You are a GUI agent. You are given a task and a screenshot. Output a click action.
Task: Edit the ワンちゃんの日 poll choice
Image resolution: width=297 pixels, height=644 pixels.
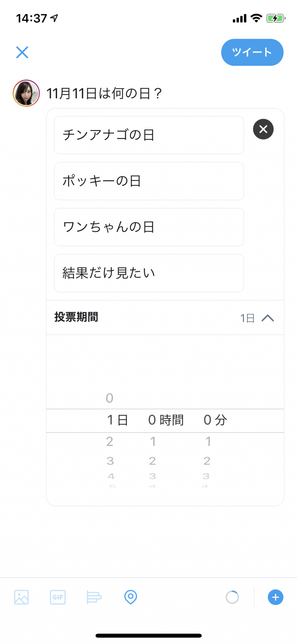tap(149, 227)
